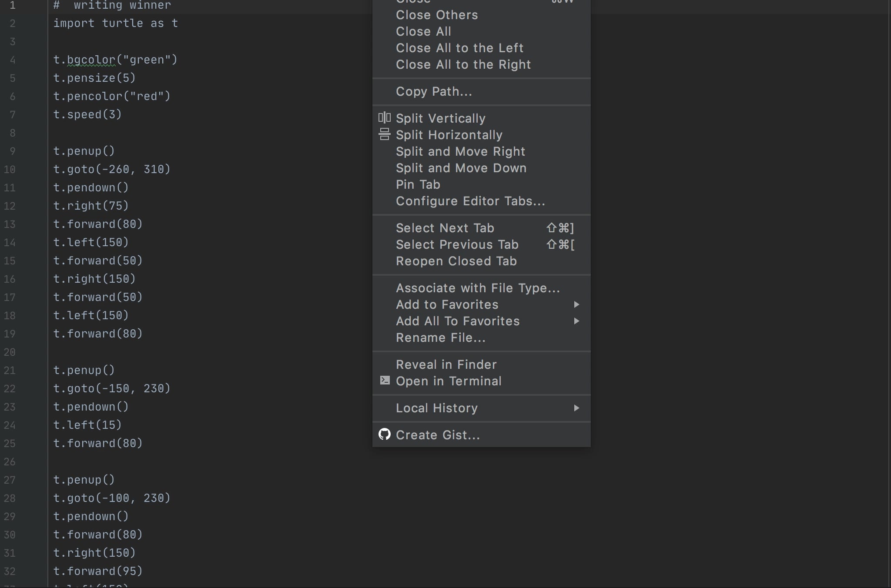
Task: Expand the Add All To Favorites submenu arrow
Action: tap(576, 321)
